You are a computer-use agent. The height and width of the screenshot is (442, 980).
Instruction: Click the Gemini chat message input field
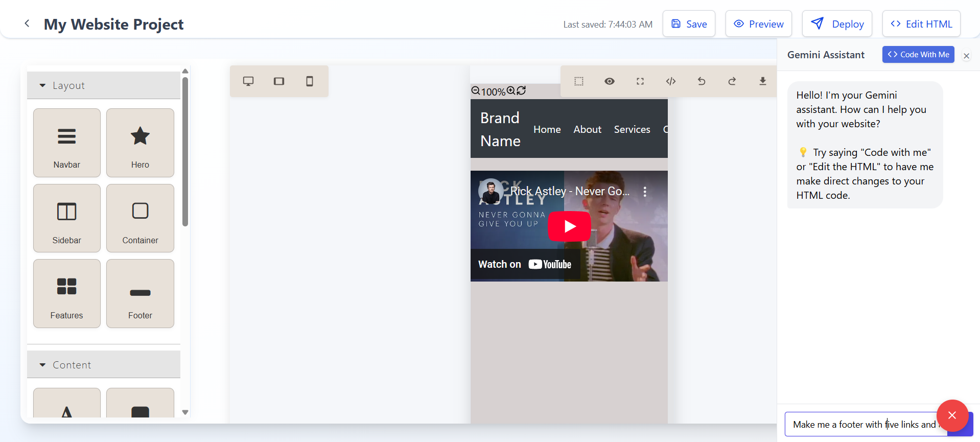866,424
